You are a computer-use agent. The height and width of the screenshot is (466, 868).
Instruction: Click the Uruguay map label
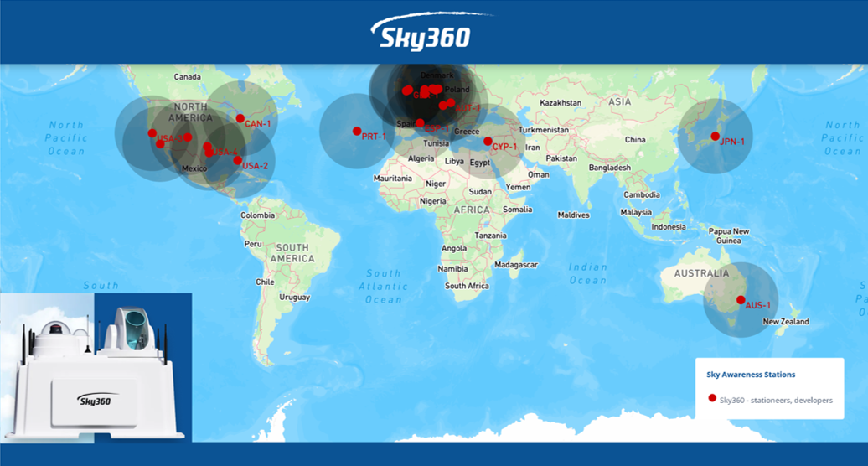295,298
